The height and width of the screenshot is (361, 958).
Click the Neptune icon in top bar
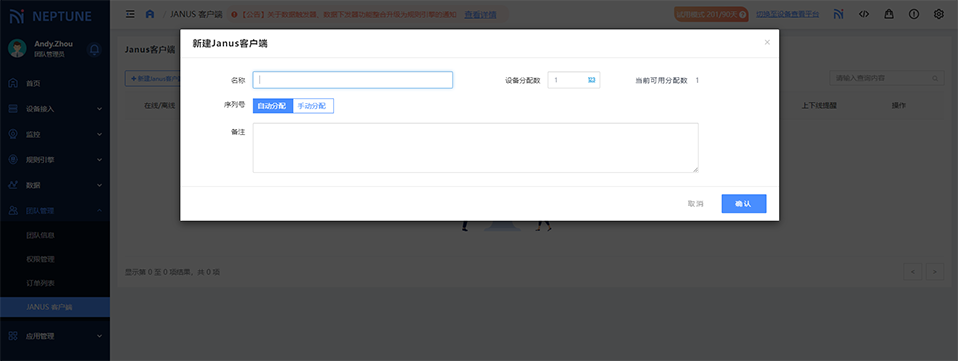[x=839, y=14]
